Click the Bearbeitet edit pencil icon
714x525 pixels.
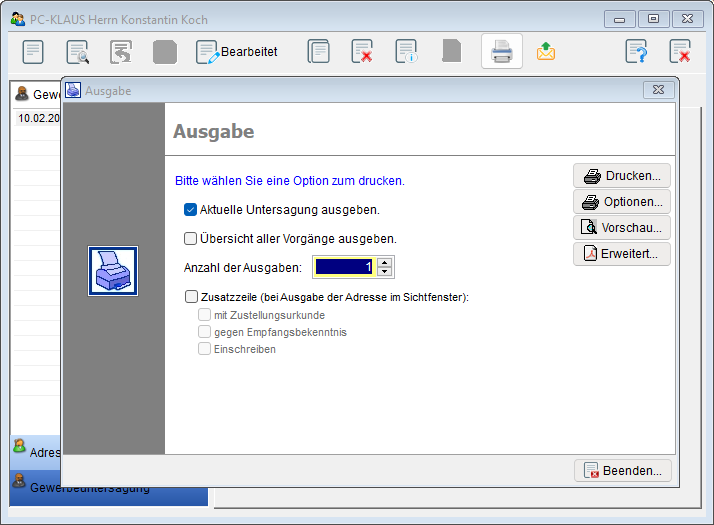[x=207, y=52]
